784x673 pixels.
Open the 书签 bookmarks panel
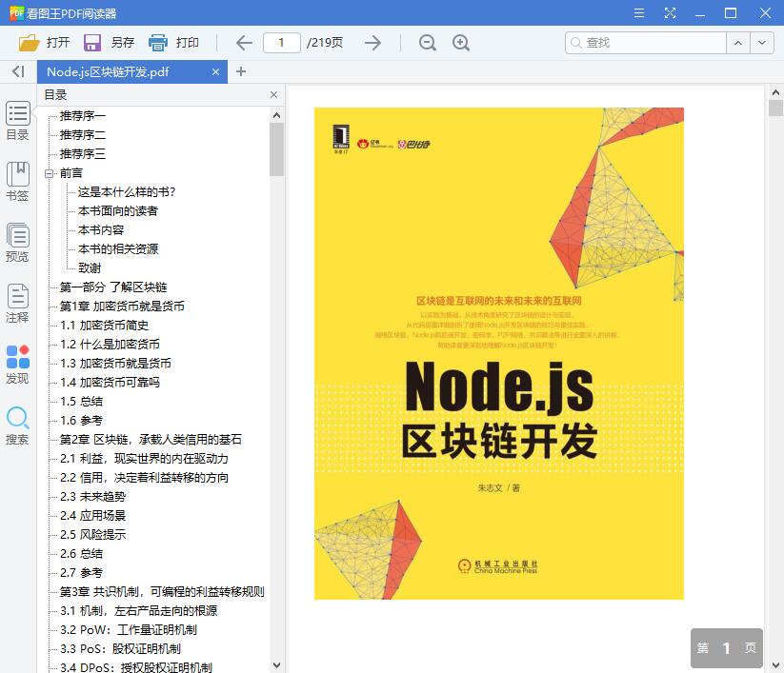[17, 182]
